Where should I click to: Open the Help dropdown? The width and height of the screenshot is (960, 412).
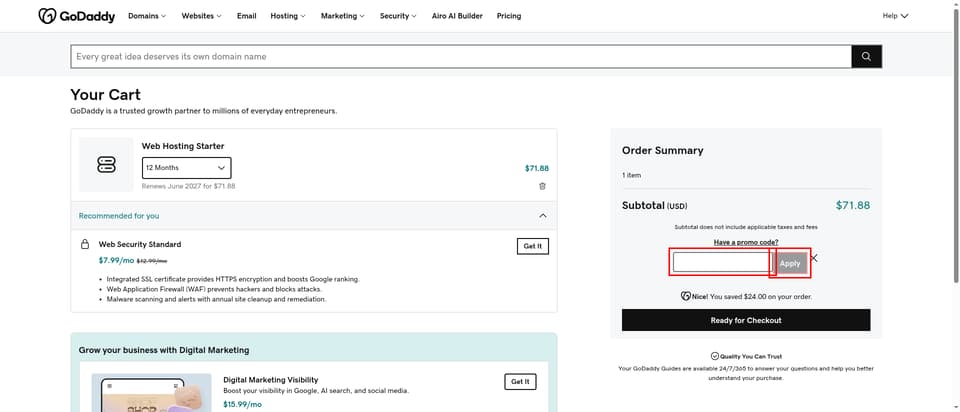click(895, 16)
